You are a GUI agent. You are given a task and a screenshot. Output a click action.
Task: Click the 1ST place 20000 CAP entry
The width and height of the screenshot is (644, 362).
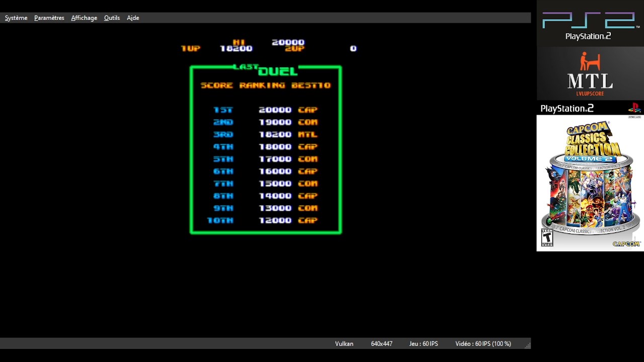(265, 110)
